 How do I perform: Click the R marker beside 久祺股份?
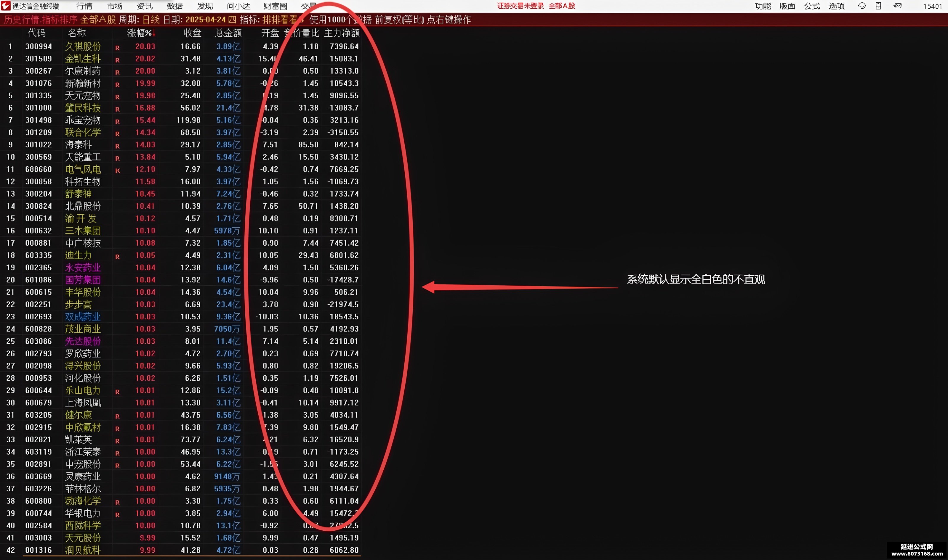point(117,48)
